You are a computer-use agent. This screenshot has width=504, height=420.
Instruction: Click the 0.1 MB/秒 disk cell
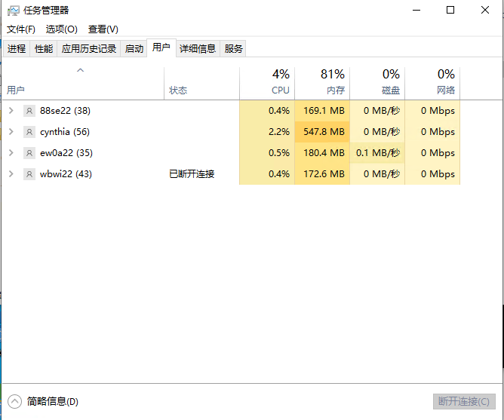[377, 153]
